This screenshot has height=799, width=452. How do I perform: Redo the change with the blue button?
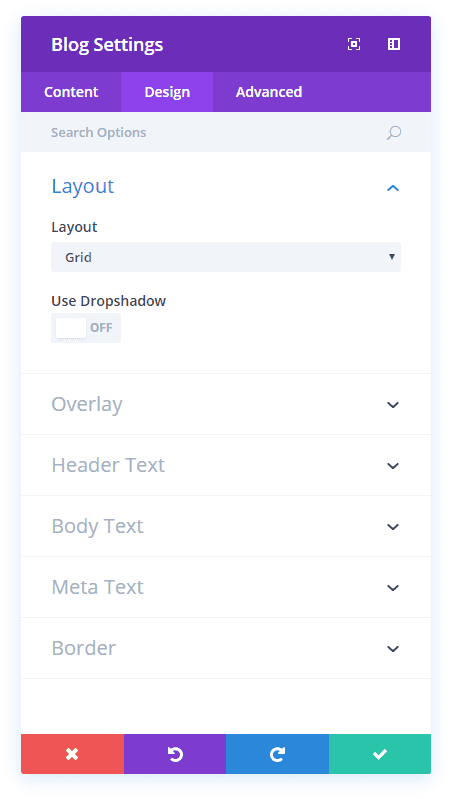tap(277, 754)
